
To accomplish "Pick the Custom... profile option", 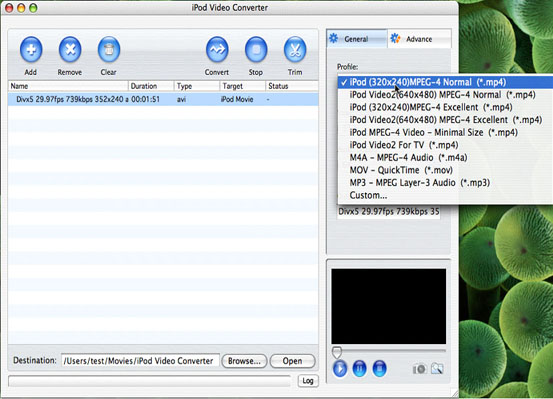I will tap(445, 195).
